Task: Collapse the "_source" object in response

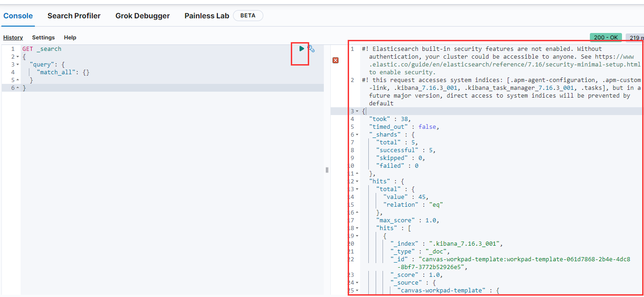Action: 357,282
